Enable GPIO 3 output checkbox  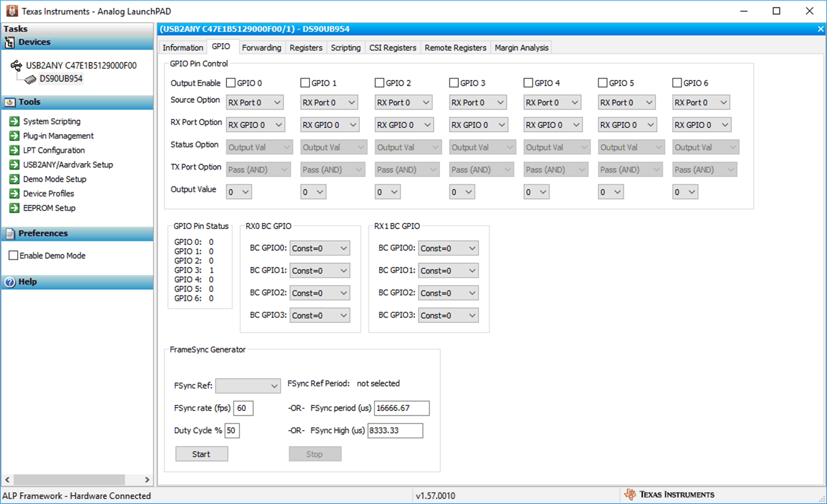[454, 83]
